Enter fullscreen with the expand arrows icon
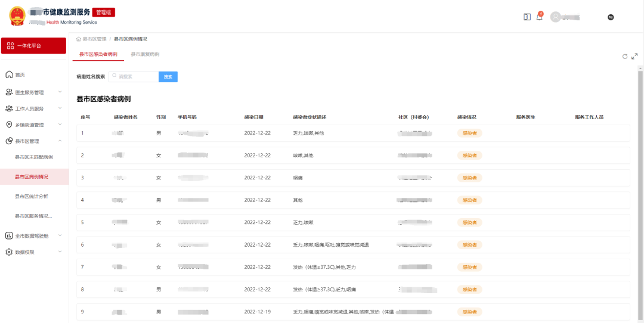Viewport: 644px width, 323px height. click(x=634, y=57)
